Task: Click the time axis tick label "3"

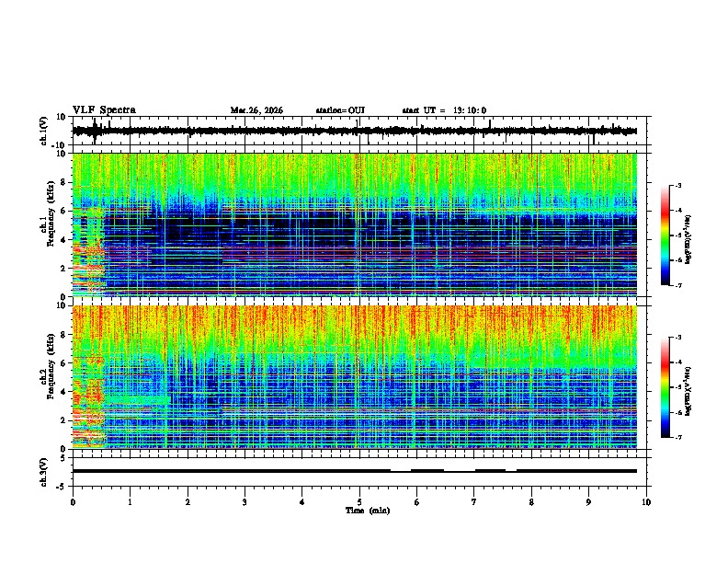Action: 245,502
